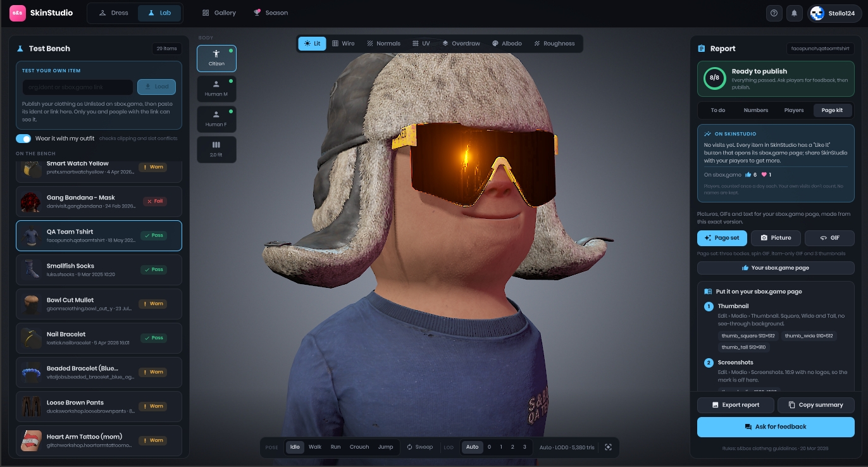Click the Stello124 profile avatar
This screenshot has height=467, width=868.
817,13
